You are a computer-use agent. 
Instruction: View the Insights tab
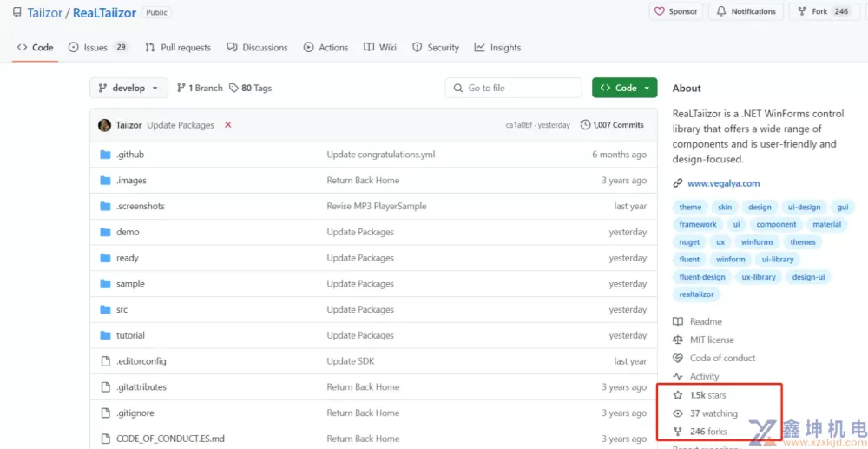(x=497, y=48)
